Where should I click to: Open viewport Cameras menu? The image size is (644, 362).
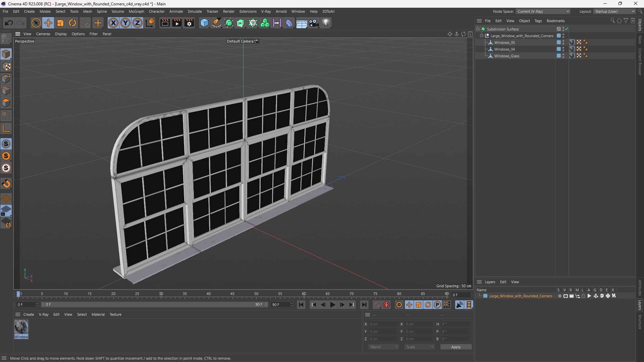tap(43, 34)
